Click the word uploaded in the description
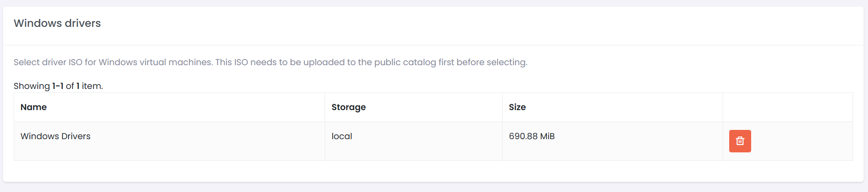 (x=324, y=62)
